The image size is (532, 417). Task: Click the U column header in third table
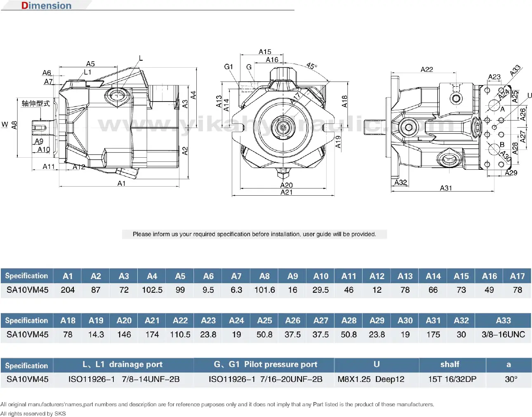pos(377,365)
